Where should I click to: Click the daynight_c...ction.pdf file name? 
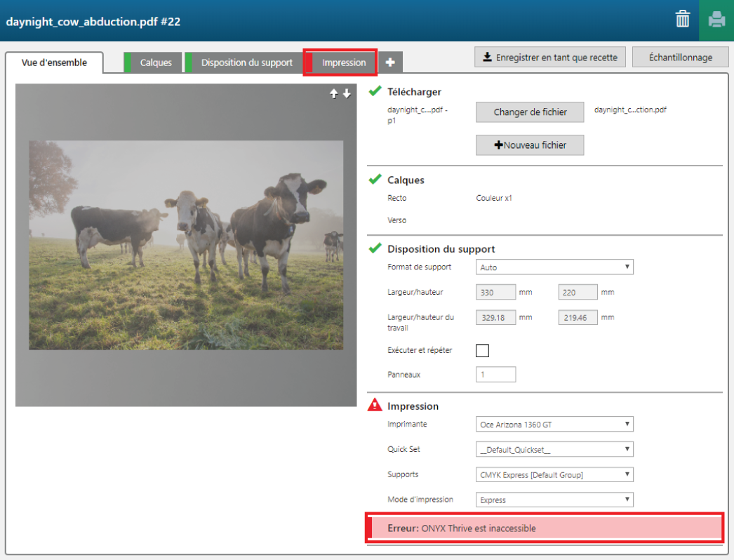(x=630, y=109)
